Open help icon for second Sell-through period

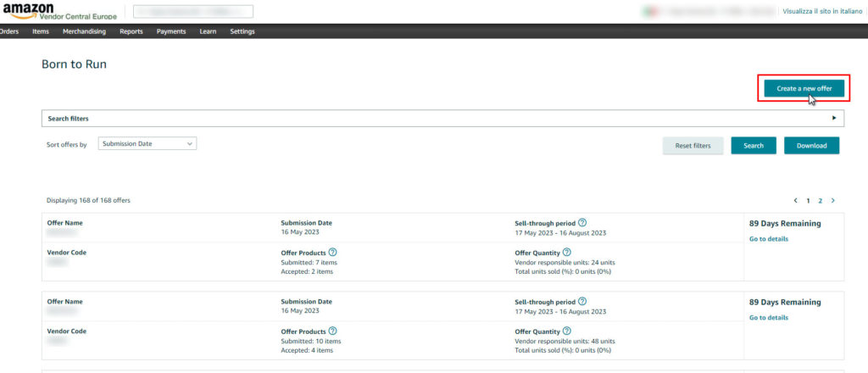point(581,302)
